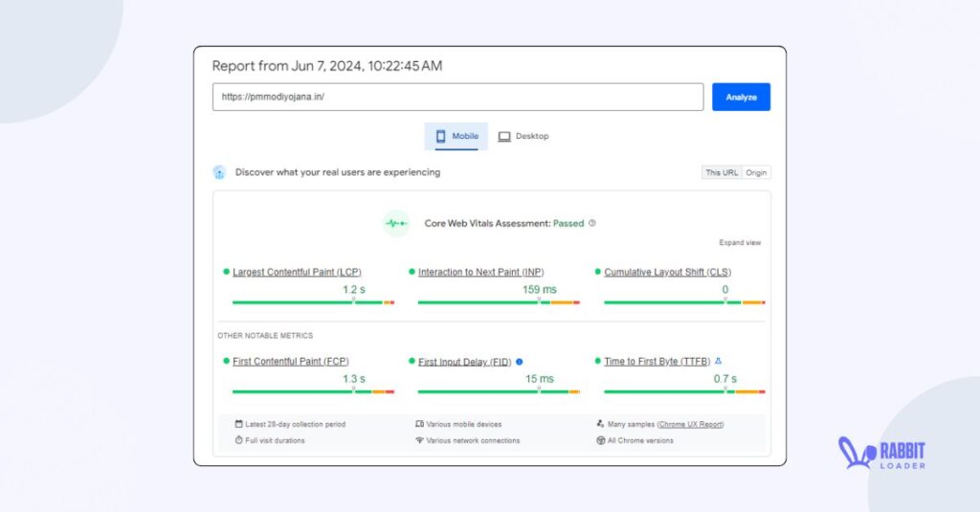Switch to the Desktop tab

tap(523, 136)
